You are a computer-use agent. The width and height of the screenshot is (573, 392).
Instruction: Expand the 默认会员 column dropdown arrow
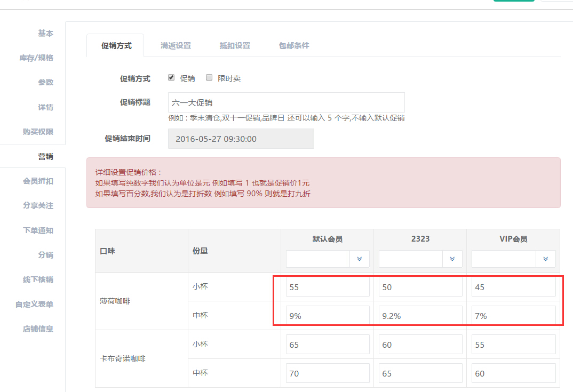tap(359, 259)
